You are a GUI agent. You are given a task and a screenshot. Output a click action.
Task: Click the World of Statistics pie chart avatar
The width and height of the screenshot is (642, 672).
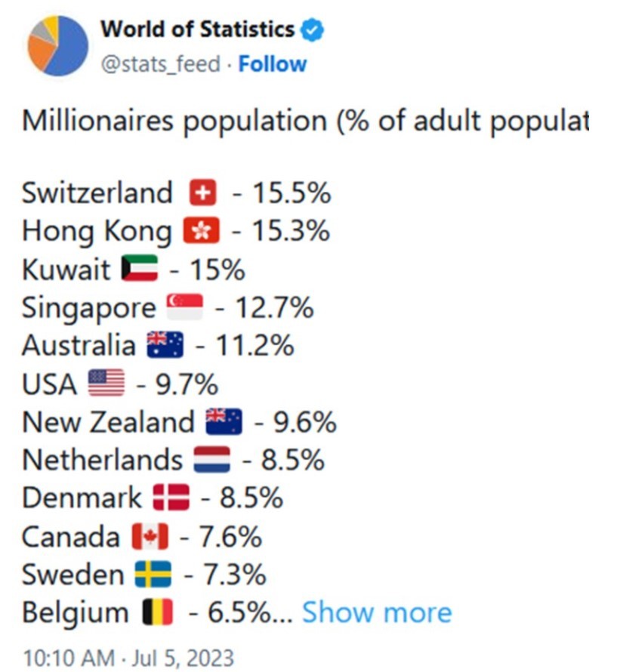pyautogui.click(x=57, y=45)
